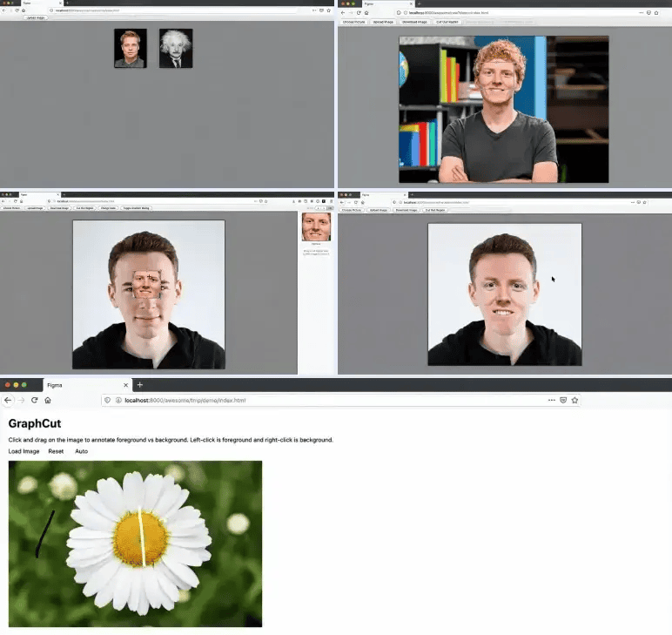
Task: Open site info icon beside localhost in GraphCut window
Action: pyautogui.click(x=118, y=400)
